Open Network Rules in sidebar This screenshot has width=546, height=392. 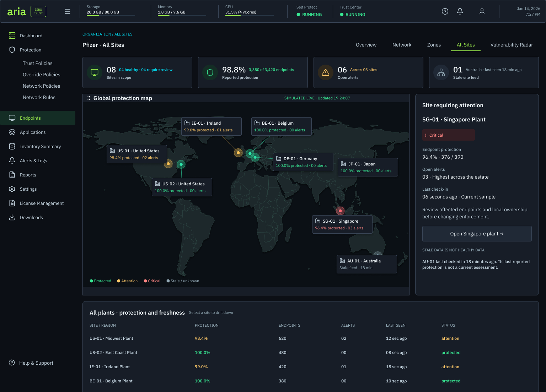click(x=39, y=97)
